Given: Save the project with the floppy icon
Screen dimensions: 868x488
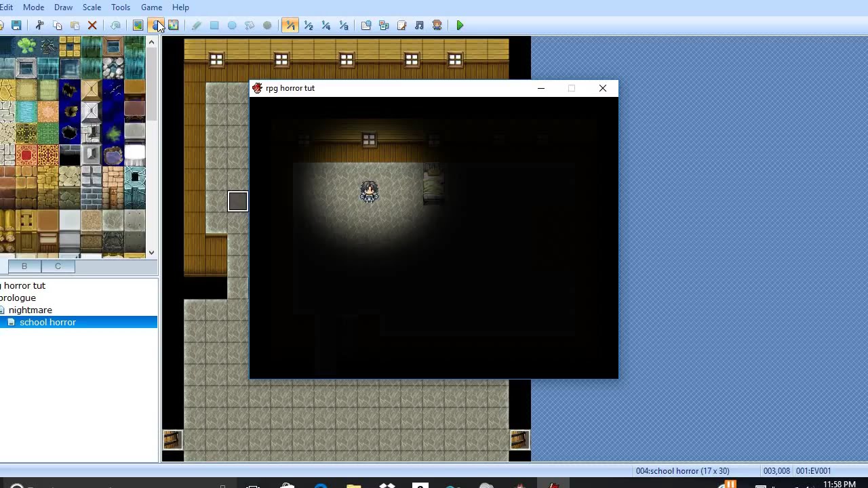Looking at the screenshot, I should (16, 26).
